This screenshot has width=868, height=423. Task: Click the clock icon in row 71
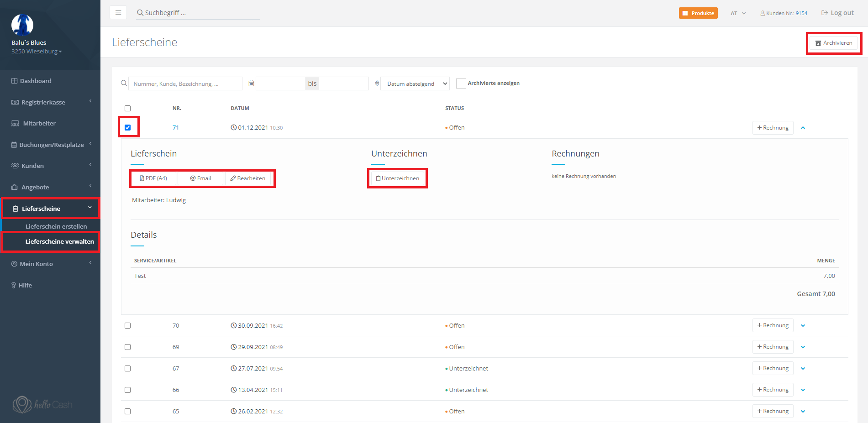[x=234, y=128]
